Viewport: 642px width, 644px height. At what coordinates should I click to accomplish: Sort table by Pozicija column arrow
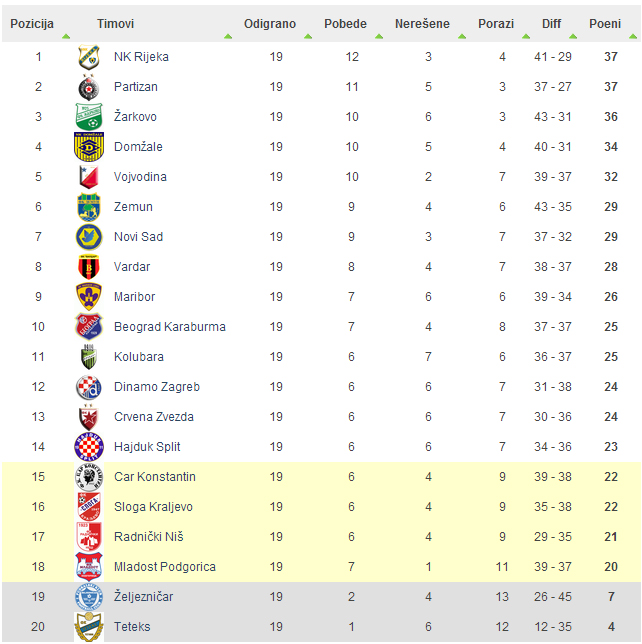click(x=66, y=37)
